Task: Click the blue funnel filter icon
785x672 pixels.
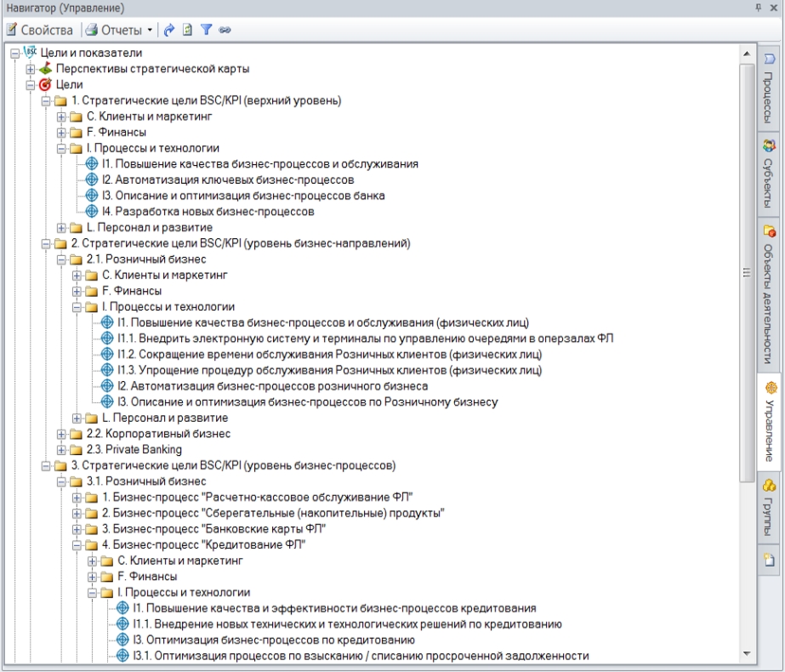Action: tap(205, 30)
